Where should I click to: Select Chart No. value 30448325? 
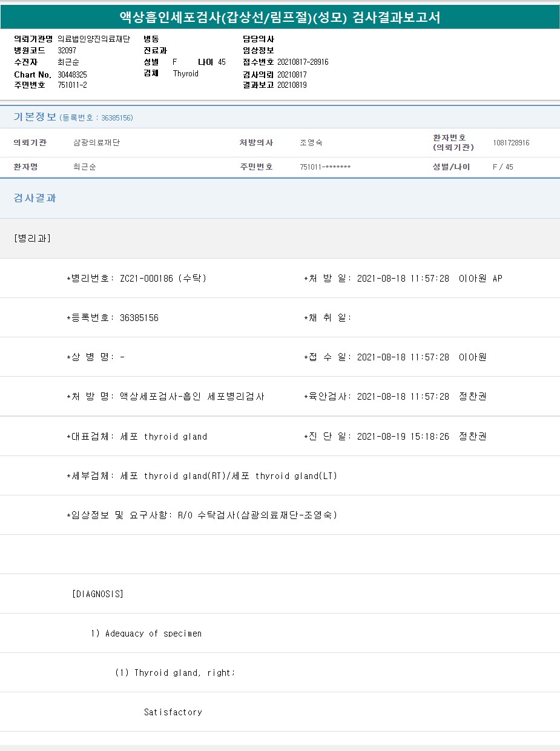coord(72,74)
